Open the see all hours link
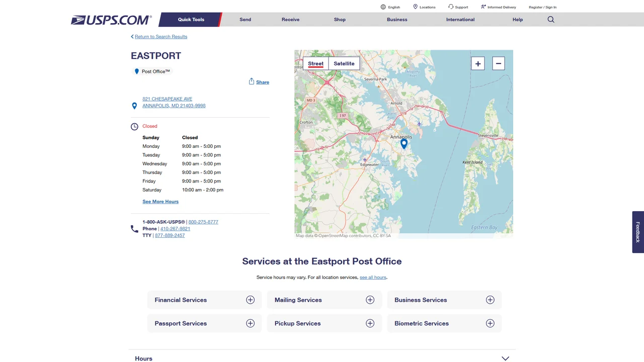Image resolution: width=644 pixels, height=362 pixels. click(x=373, y=278)
